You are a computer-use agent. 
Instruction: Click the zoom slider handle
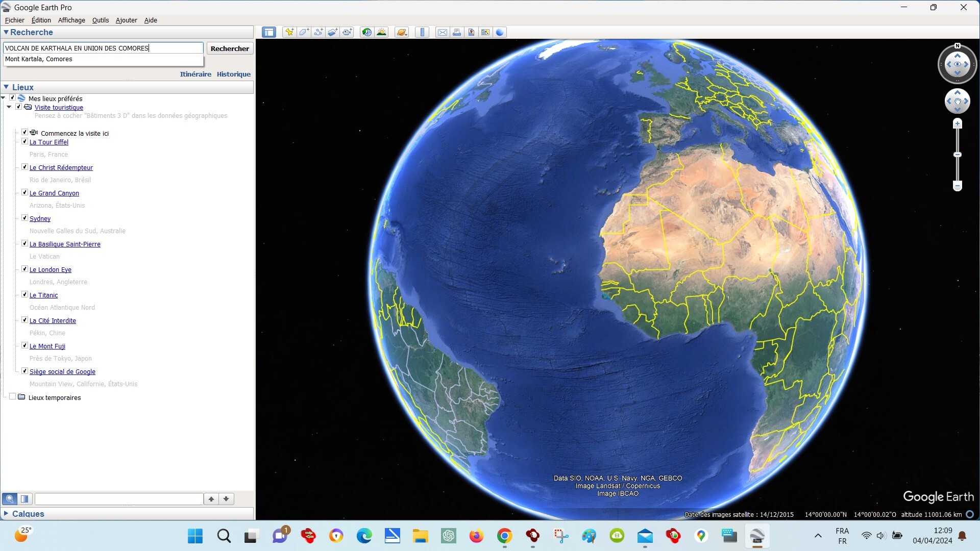[958, 155]
